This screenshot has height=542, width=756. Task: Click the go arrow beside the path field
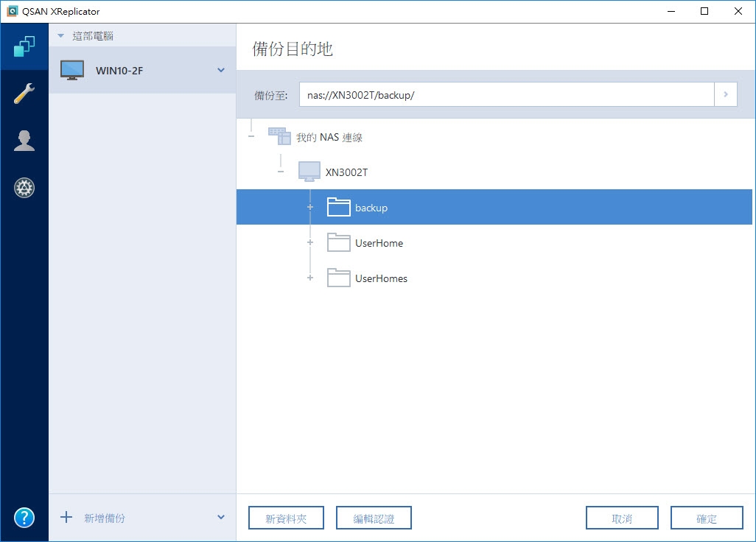point(726,94)
